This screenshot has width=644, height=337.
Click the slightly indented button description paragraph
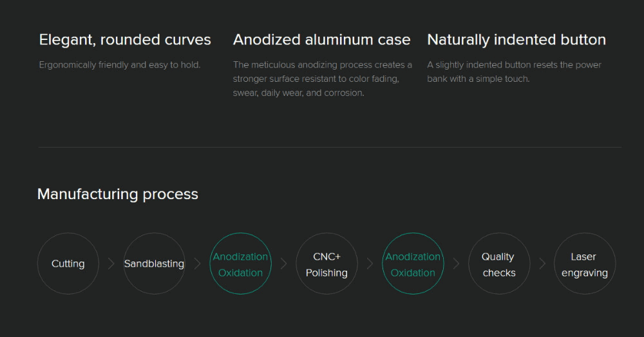click(x=514, y=72)
